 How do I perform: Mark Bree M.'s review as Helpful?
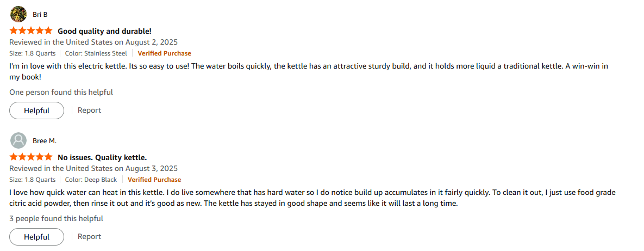[x=36, y=237]
